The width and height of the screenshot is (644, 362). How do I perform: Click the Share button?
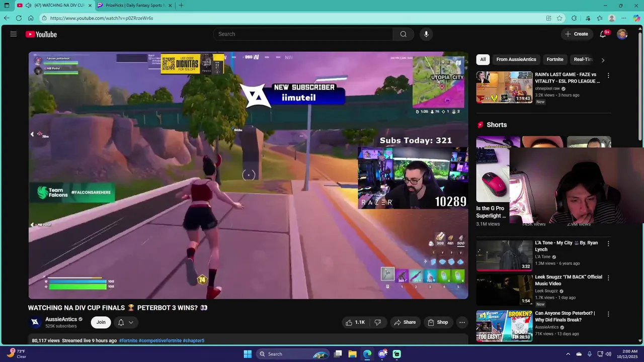pos(405,322)
